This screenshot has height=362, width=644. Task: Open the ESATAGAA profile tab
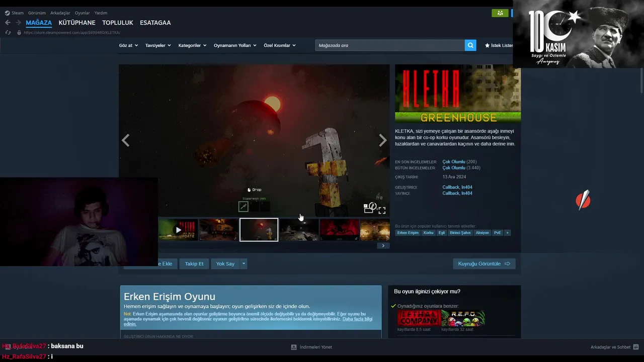pos(155,23)
